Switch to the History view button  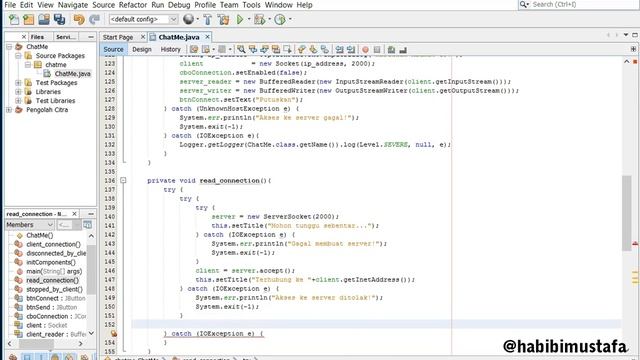(170, 49)
